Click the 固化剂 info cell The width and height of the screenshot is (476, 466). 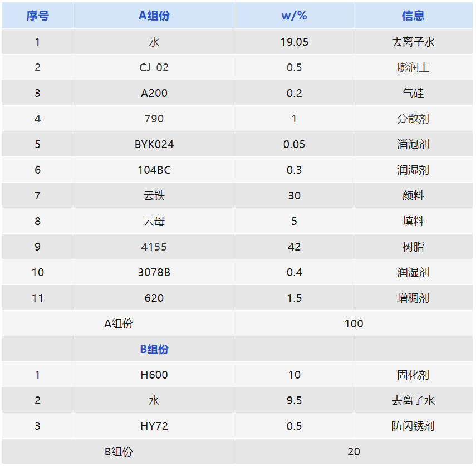[413, 375]
